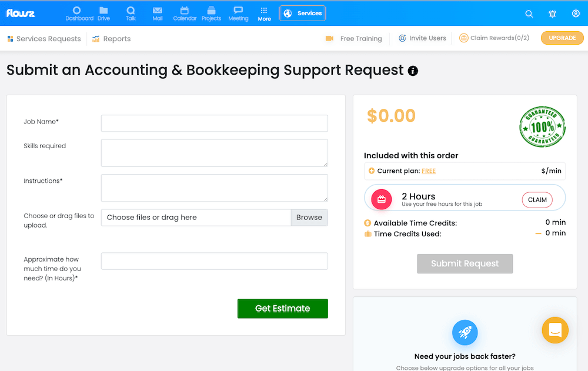Screen dimensions: 588x371
Task: Click the orange UPGRADE button
Action: tap(562, 38)
